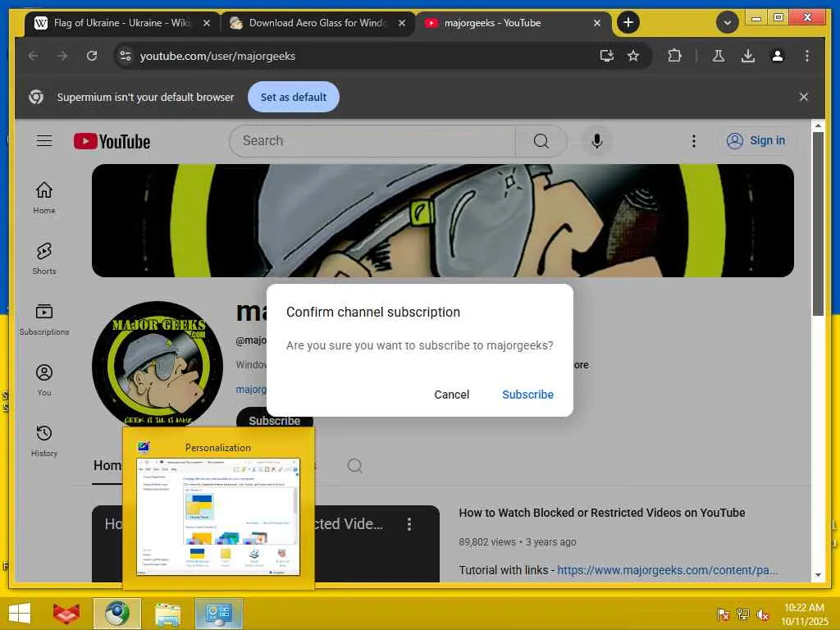Image resolution: width=840 pixels, height=630 pixels.
Task: Open Shorts in the sidebar
Action: coord(44,258)
